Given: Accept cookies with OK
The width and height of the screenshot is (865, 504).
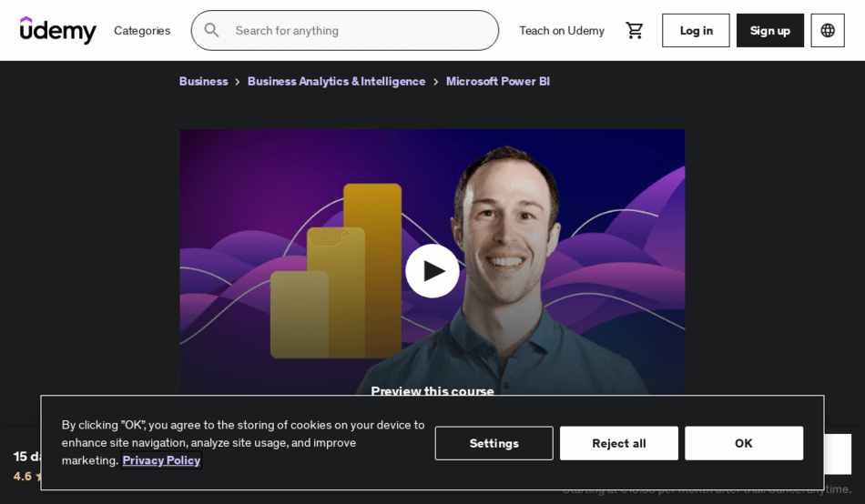Looking at the screenshot, I should tap(744, 443).
